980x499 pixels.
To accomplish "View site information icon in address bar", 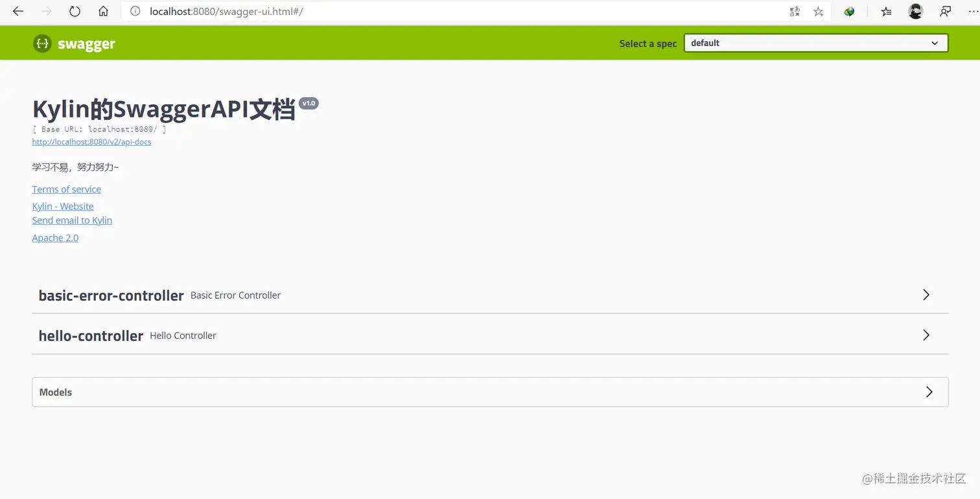I will (135, 11).
